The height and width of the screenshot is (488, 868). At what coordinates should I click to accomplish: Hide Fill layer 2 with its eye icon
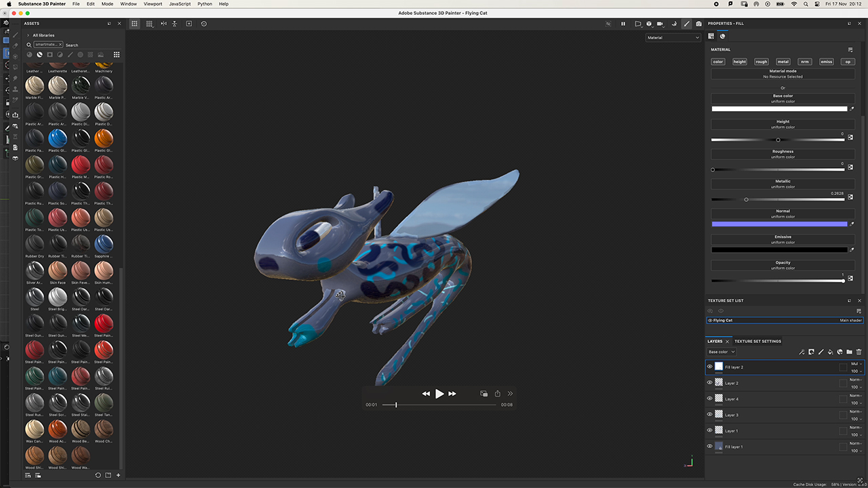710,367
